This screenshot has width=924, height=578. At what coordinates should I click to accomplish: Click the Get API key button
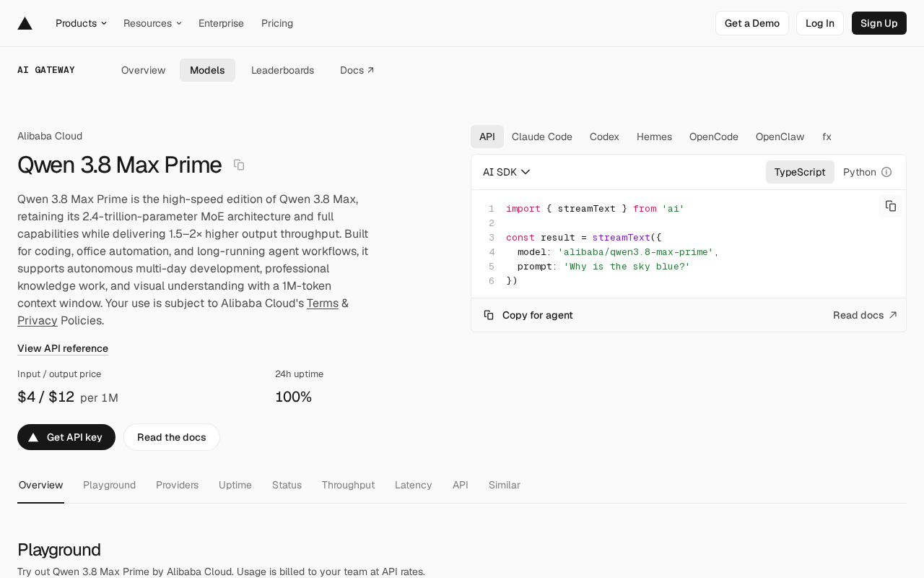tap(66, 437)
